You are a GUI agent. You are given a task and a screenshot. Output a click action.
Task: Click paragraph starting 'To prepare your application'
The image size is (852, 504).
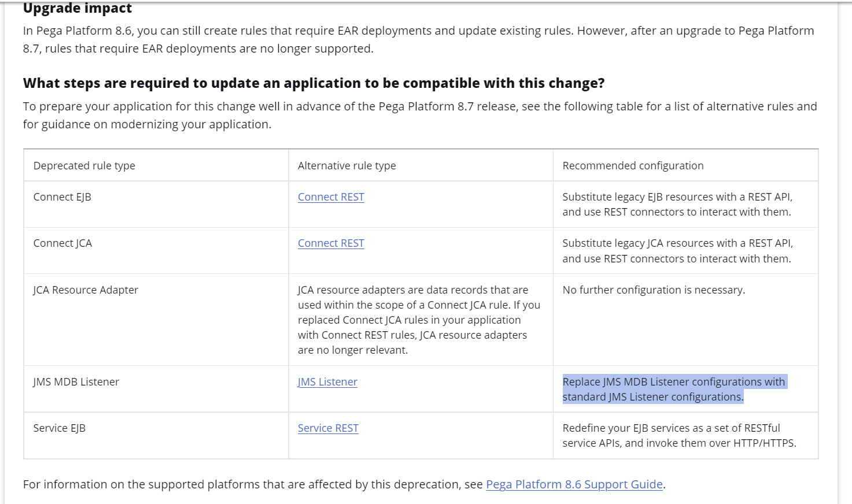click(420, 116)
